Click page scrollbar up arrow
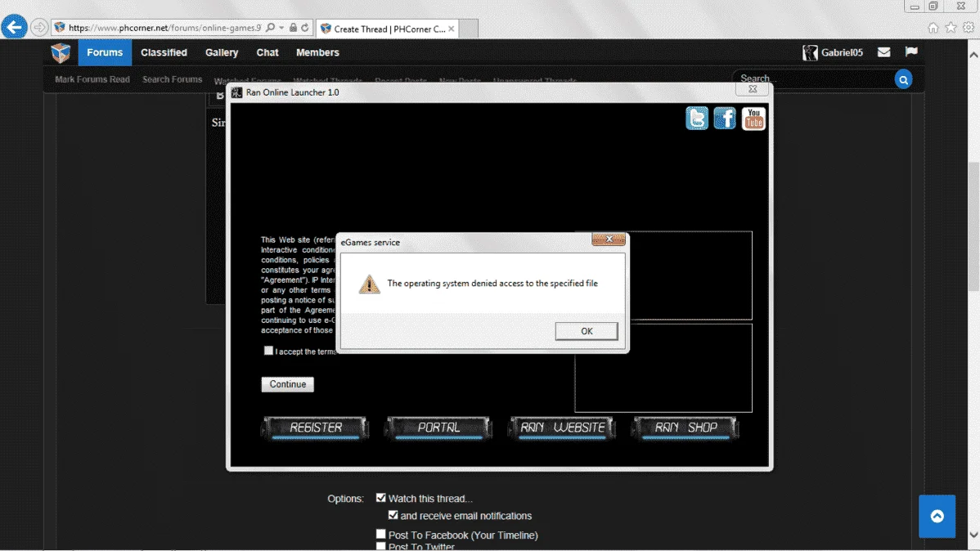The height and width of the screenshot is (551, 980). (973, 55)
